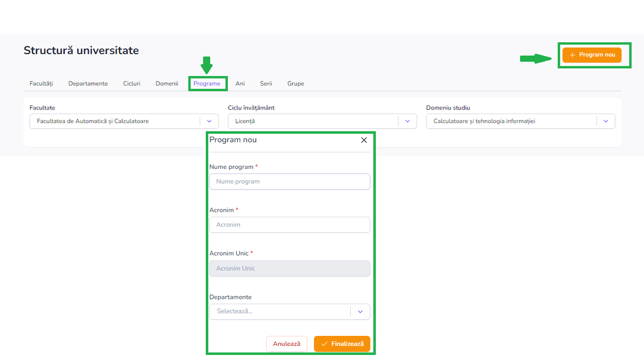Open the Ani tab
644x362 pixels.
240,83
